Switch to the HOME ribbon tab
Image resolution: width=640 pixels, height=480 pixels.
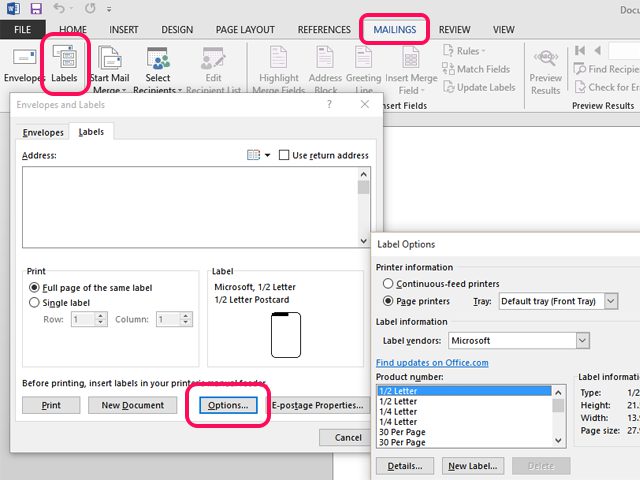[x=73, y=30]
